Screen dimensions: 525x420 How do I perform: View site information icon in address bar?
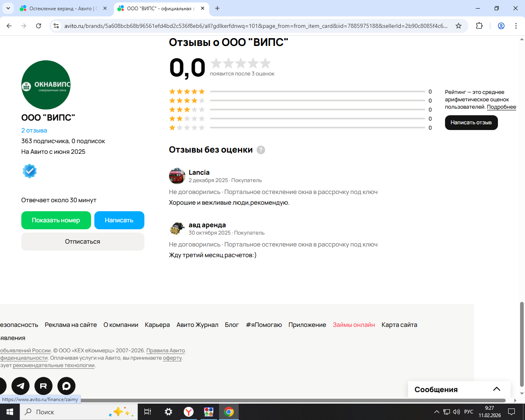click(57, 26)
